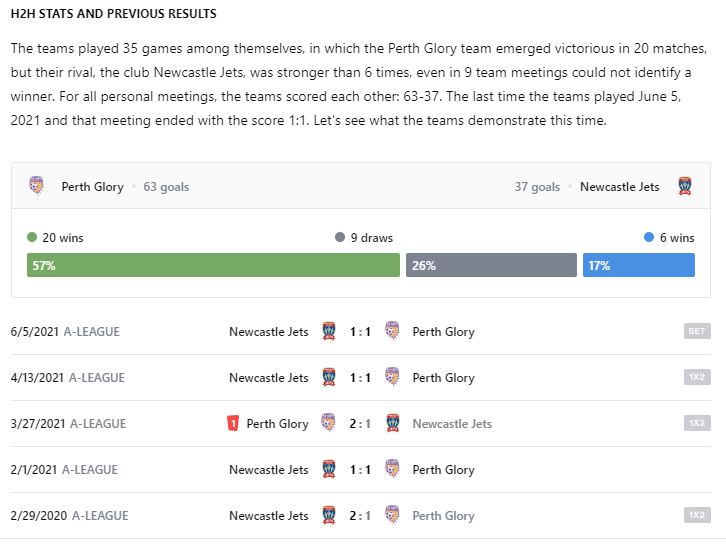Open A-LEAGUE link on 6/5/2021 row
Image resolution: width=726 pixels, height=553 pixels.
pyautogui.click(x=92, y=332)
